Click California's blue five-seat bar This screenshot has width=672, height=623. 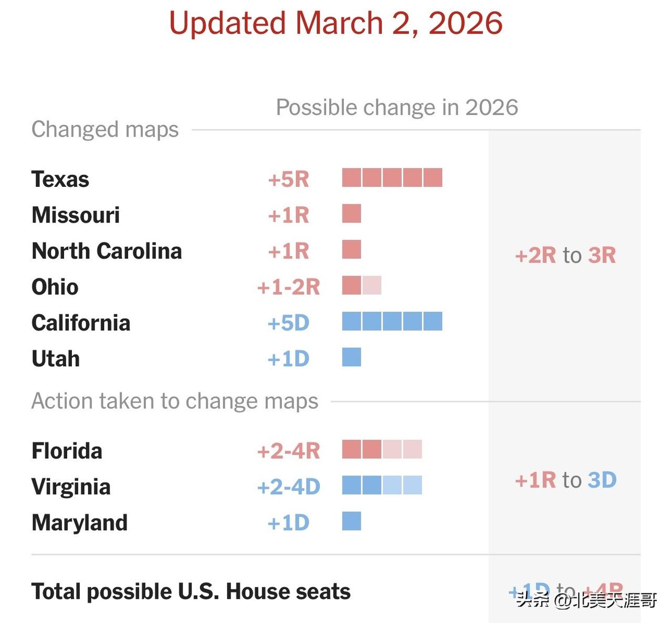click(x=392, y=321)
